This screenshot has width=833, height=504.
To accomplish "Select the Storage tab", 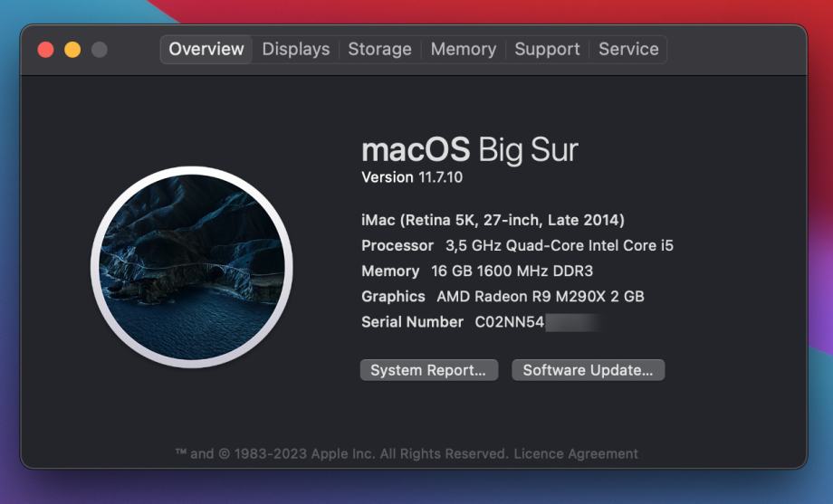I will click(379, 49).
